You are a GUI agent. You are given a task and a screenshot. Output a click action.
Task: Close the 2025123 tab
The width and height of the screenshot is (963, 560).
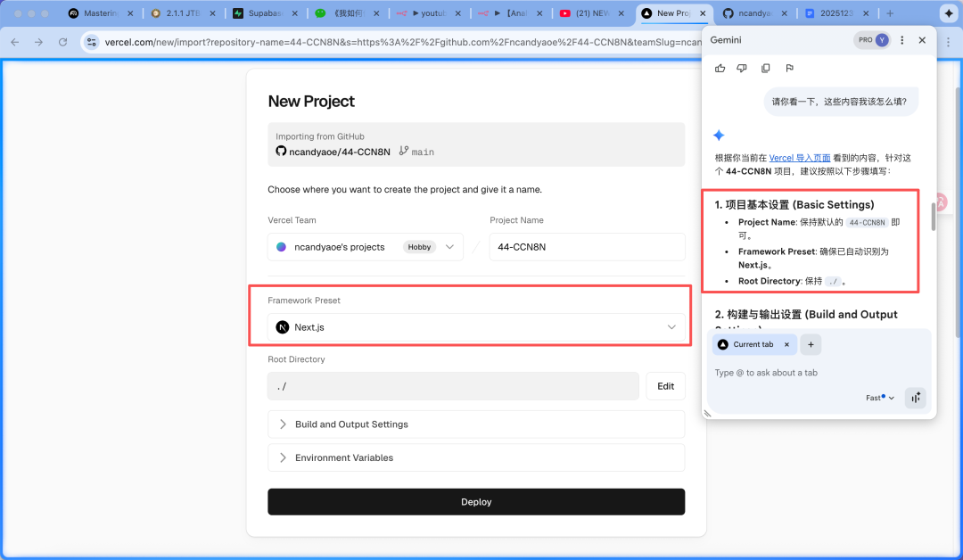pyautogui.click(x=866, y=12)
